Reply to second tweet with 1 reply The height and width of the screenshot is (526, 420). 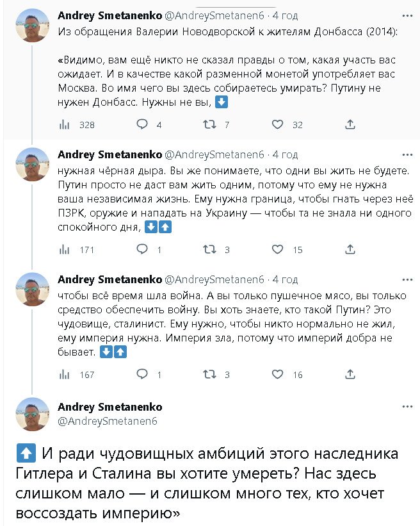[142, 250]
